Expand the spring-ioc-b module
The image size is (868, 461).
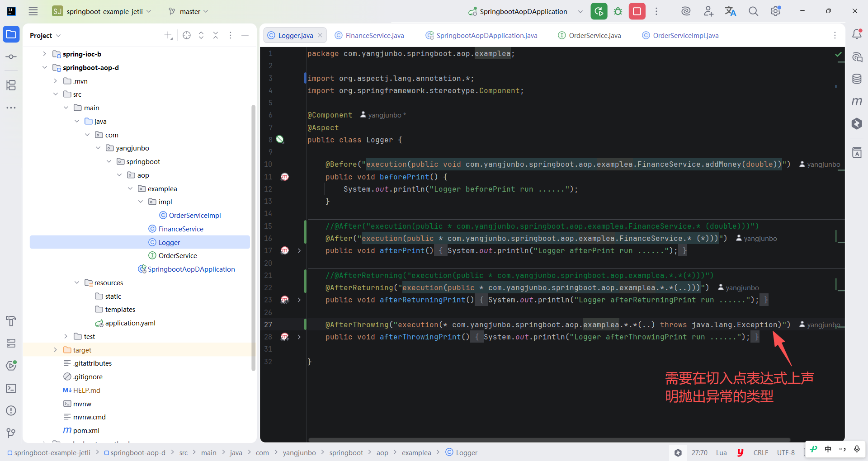pyautogui.click(x=44, y=54)
